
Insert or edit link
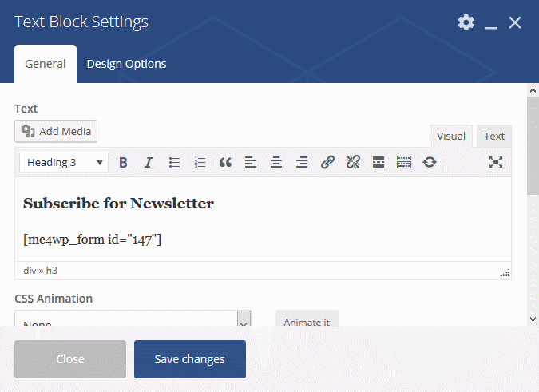tap(327, 162)
